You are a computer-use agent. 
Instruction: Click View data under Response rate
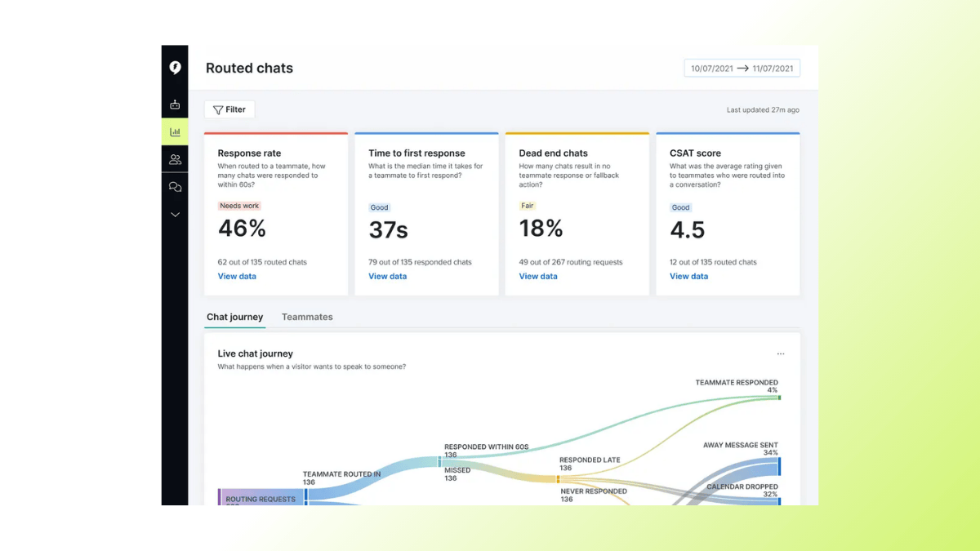coord(237,276)
